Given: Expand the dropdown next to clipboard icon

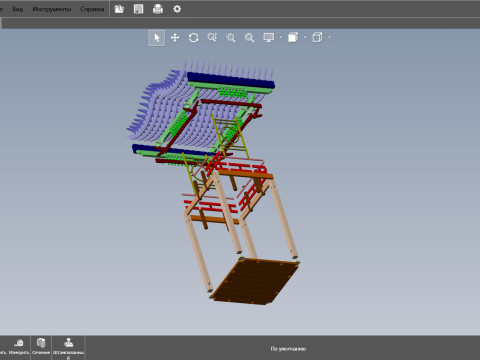Looking at the screenshot, I should coord(305,37).
